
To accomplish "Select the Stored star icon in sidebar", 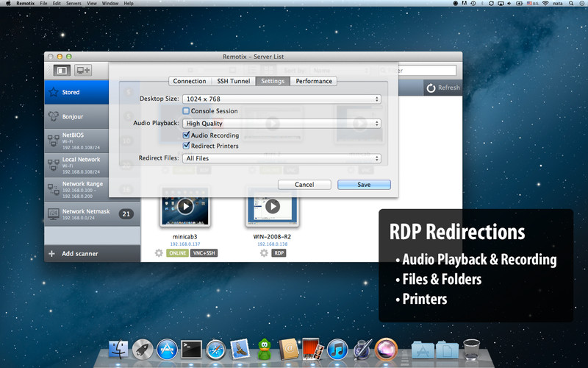I will [54, 92].
